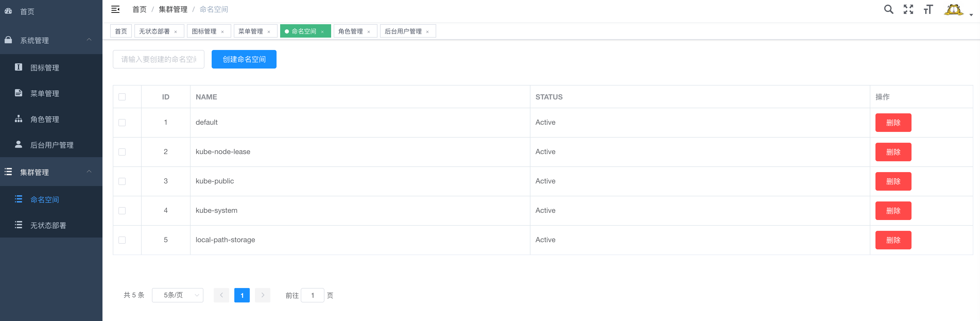Click the user avatar in header
The height and width of the screenshot is (321, 980).
[x=953, y=10]
